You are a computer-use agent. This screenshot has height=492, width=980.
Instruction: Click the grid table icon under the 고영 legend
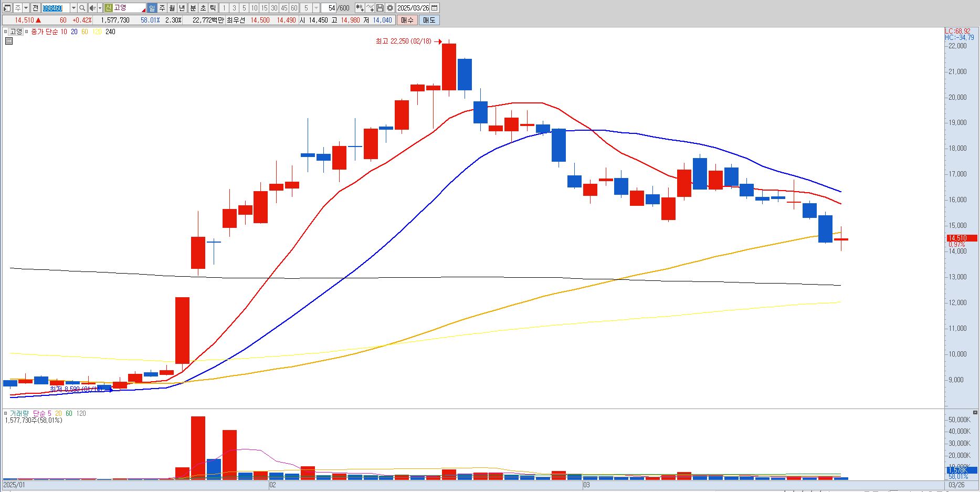8,40
